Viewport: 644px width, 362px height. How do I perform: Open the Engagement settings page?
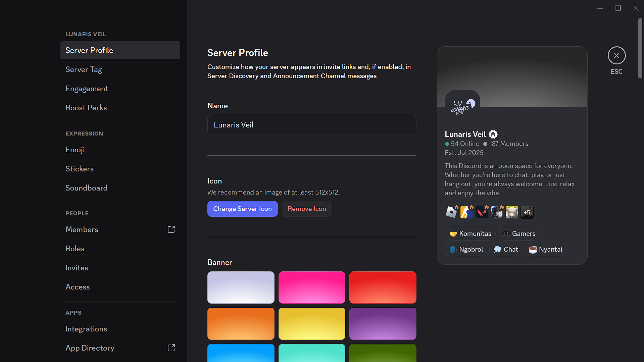pyautogui.click(x=120, y=89)
